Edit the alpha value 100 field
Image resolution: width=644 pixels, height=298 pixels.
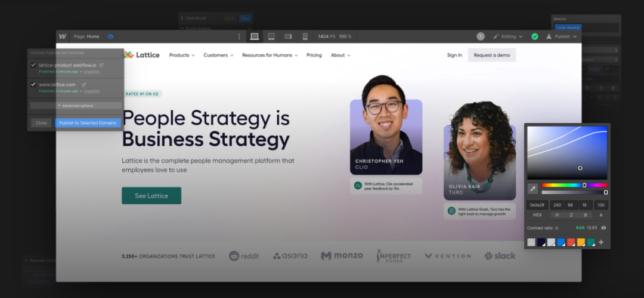(x=601, y=205)
